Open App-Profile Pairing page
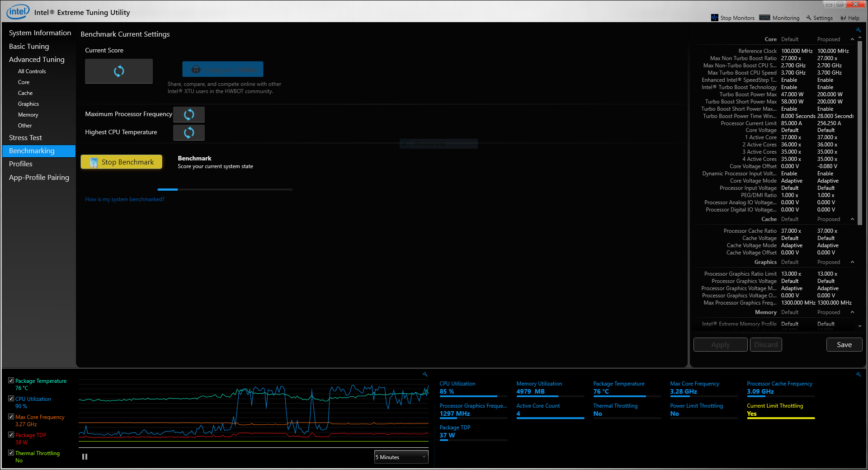This screenshot has width=868, height=470. 39,178
